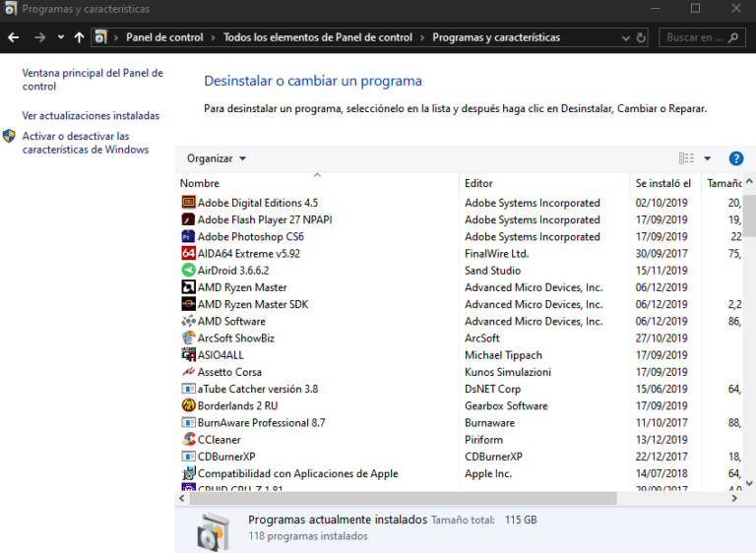Select the Apple compatibility program icon
Viewport: 756px width, 553px height.
(188, 473)
